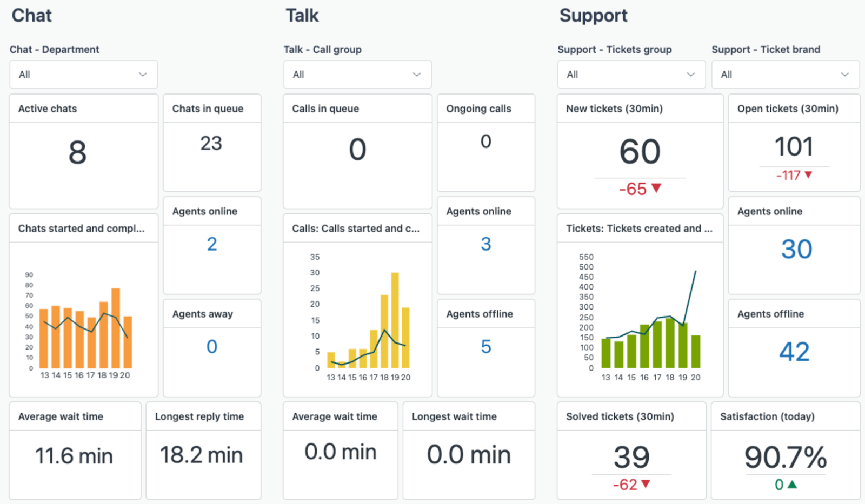Click the Talk section heading
This screenshot has width=865, height=504.
pos(301,16)
